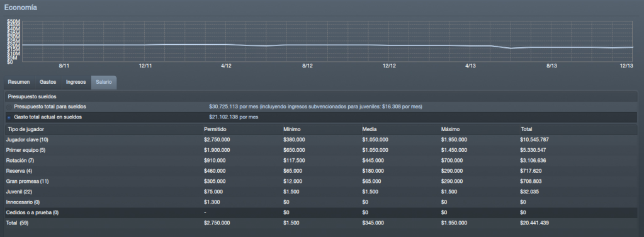
Task: Select the Rotación (7) row
Action: pyautogui.click(x=321, y=161)
